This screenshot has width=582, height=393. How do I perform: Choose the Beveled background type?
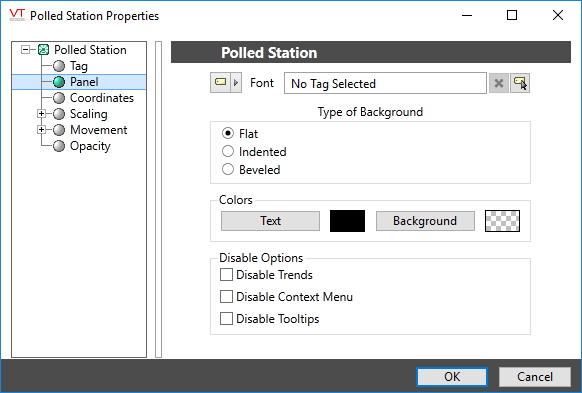click(x=228, y=169)
